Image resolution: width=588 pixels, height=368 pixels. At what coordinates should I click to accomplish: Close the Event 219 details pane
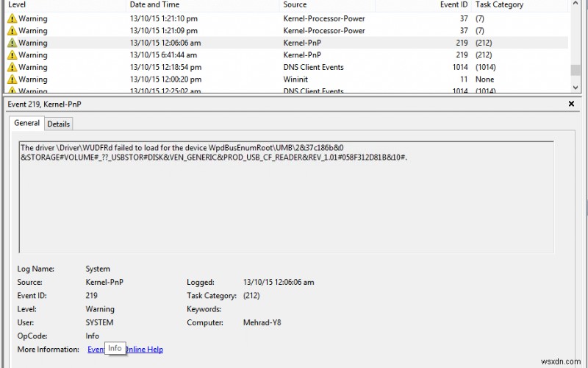pos(571,104)
